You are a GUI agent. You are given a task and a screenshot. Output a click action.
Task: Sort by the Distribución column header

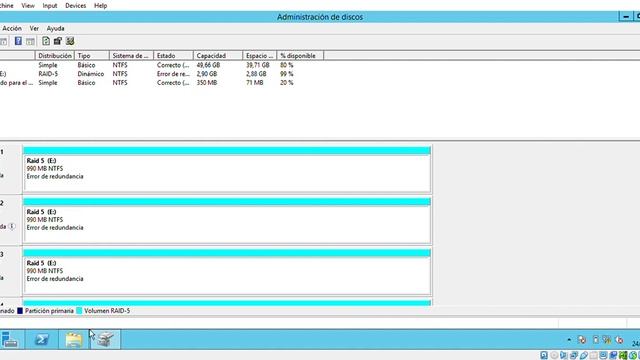coord(55,56)
